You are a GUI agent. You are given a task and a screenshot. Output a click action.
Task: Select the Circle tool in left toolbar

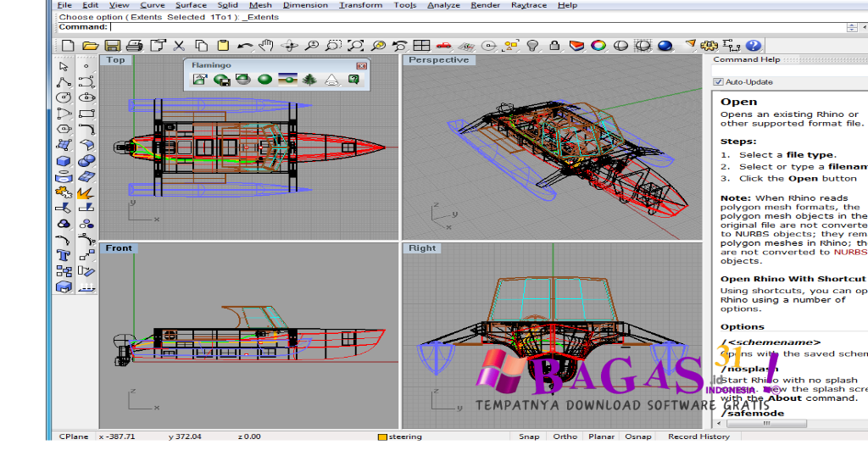pyautogui.click(x=64, y=98)
